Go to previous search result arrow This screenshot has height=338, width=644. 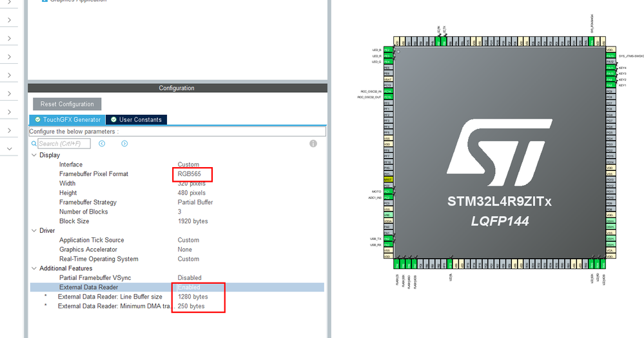[x=102, y=143]
